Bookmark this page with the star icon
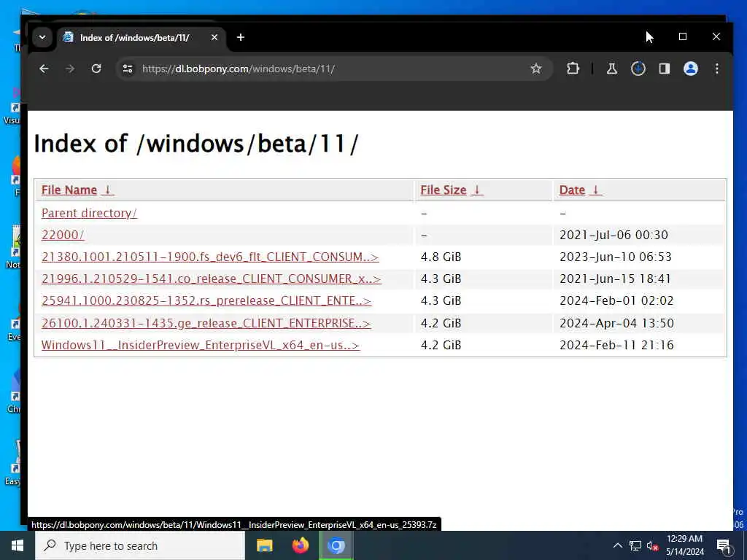 pos(536,69)
